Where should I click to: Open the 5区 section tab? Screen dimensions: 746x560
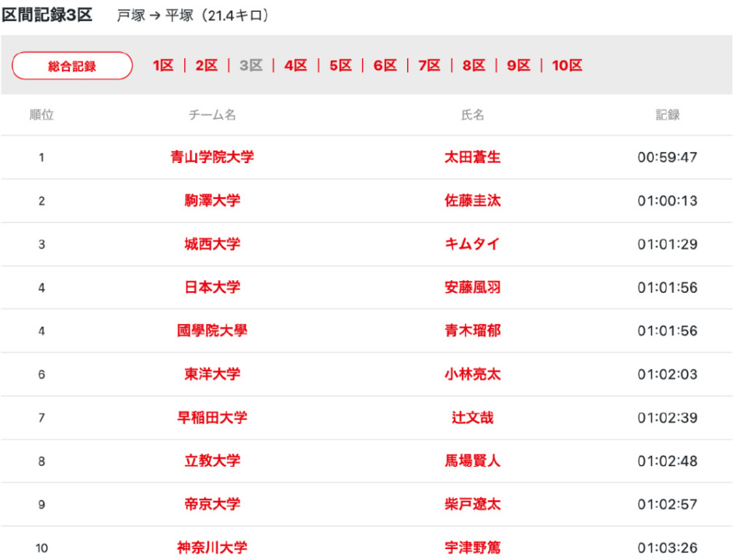tap(340, 66)
